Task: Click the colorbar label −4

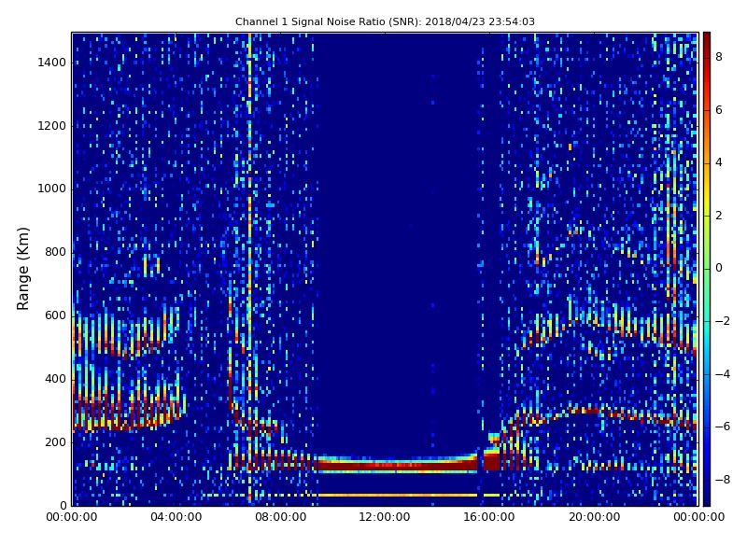Action: [723, 374]
